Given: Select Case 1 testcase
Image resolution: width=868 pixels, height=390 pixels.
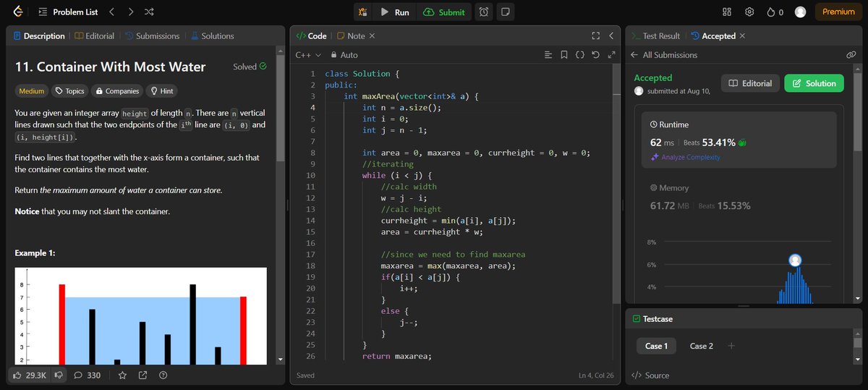Looking at the screenshot, I should pos(656,346).
